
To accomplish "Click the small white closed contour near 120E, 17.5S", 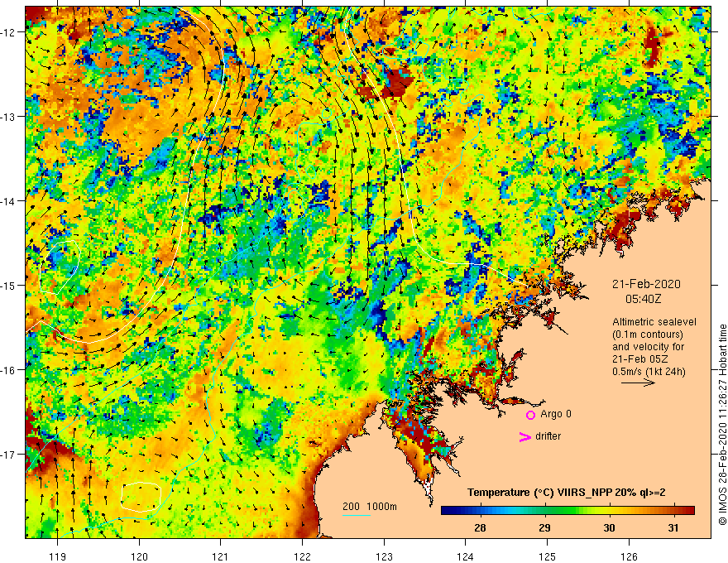I will (141, 497).
